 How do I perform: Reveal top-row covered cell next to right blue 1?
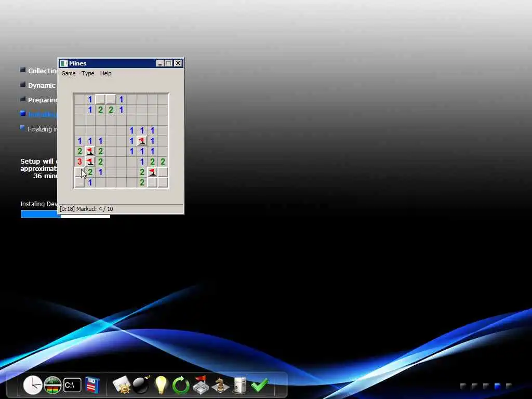tap(111, 99)
